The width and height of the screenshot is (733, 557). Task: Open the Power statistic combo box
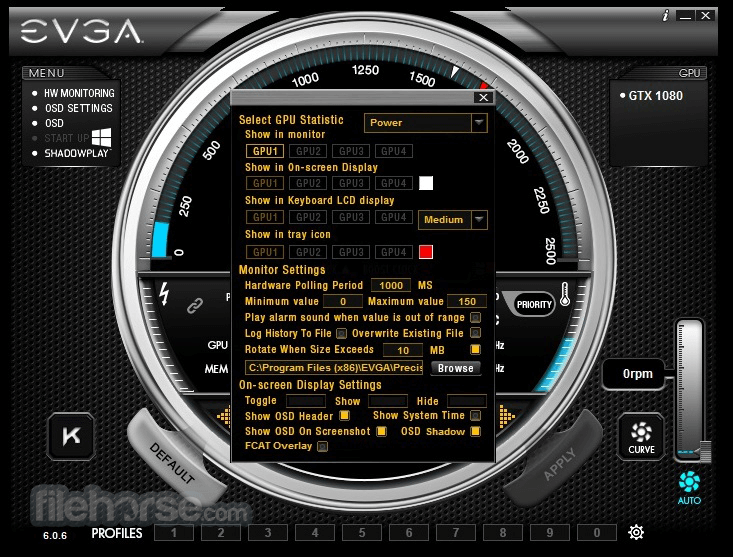click(x=425, y=123)
